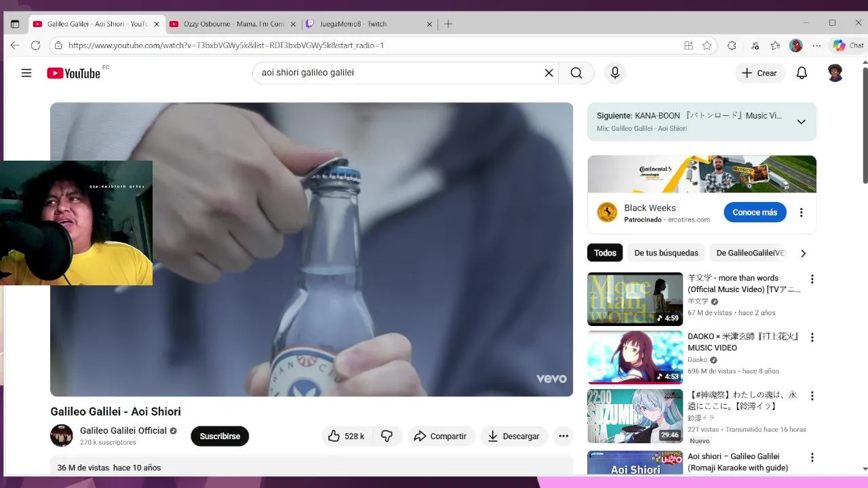This screenshot has width=868, height=488.
Task: Open the ercotires.com sponsor link
Action: click(689, 220)
